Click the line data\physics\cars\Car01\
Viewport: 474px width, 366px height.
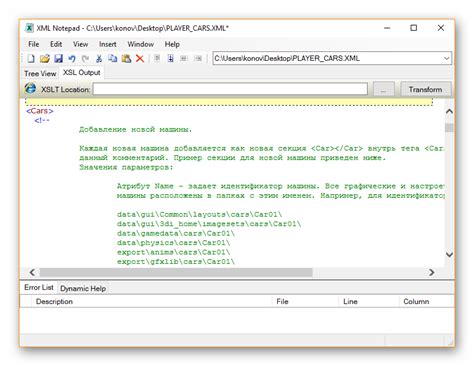click(x=173, y=243)
